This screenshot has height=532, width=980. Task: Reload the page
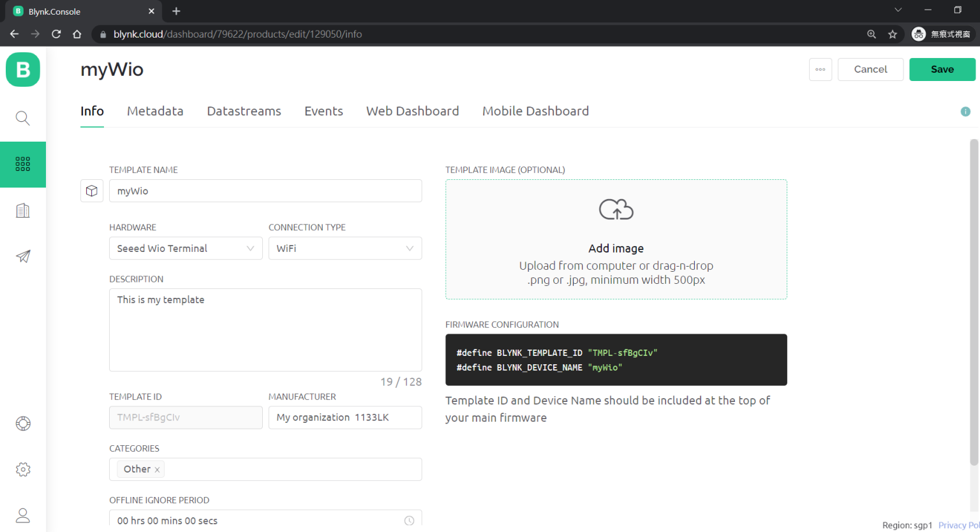[x=56, y=34]
